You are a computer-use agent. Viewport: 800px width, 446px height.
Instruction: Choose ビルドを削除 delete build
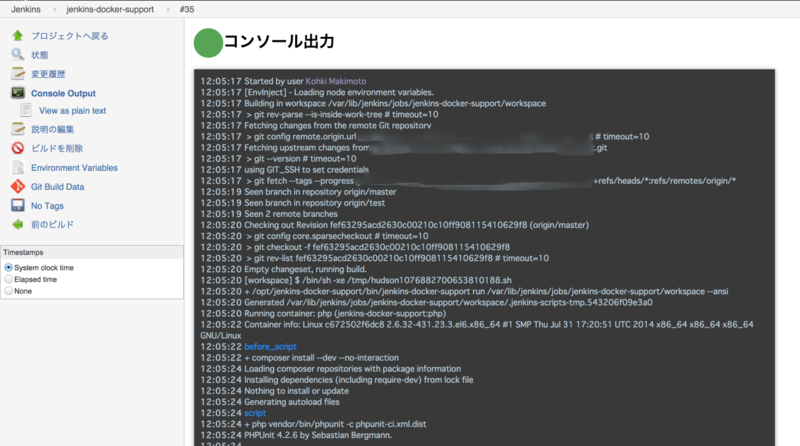pyautogui.click(x=57, y=148)
